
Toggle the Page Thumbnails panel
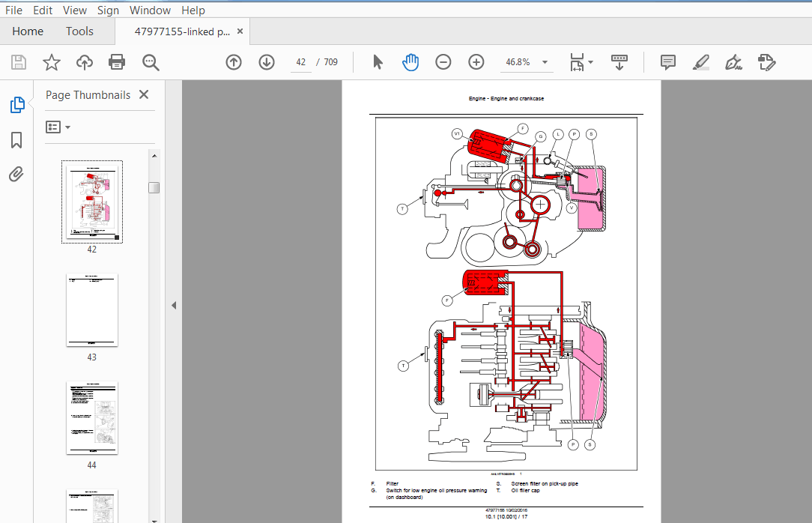[x=16, y=105]
